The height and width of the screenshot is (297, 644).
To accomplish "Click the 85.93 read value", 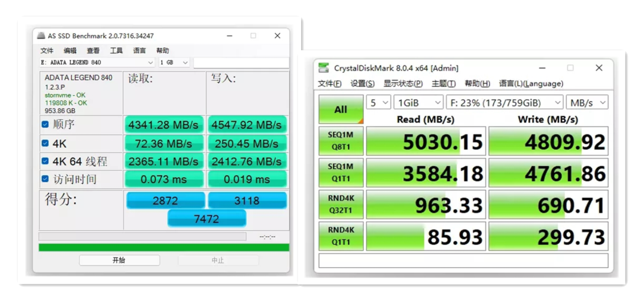I will pos(426,236).
